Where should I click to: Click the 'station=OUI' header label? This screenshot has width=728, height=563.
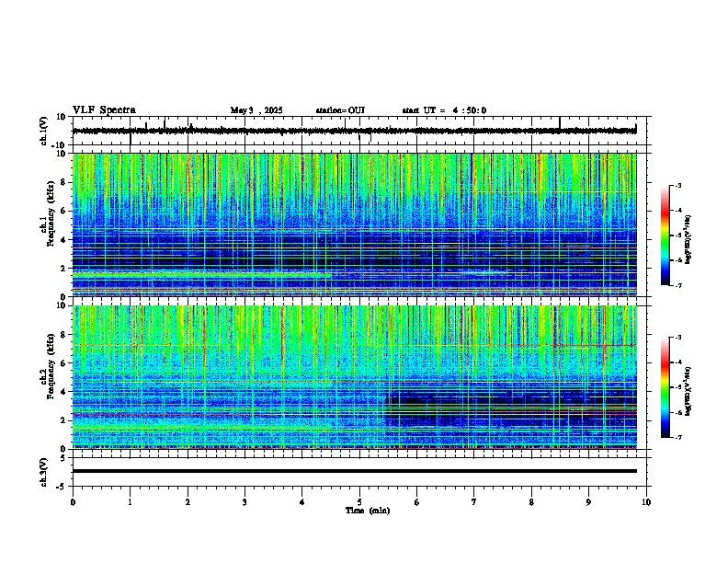(340, 110)
